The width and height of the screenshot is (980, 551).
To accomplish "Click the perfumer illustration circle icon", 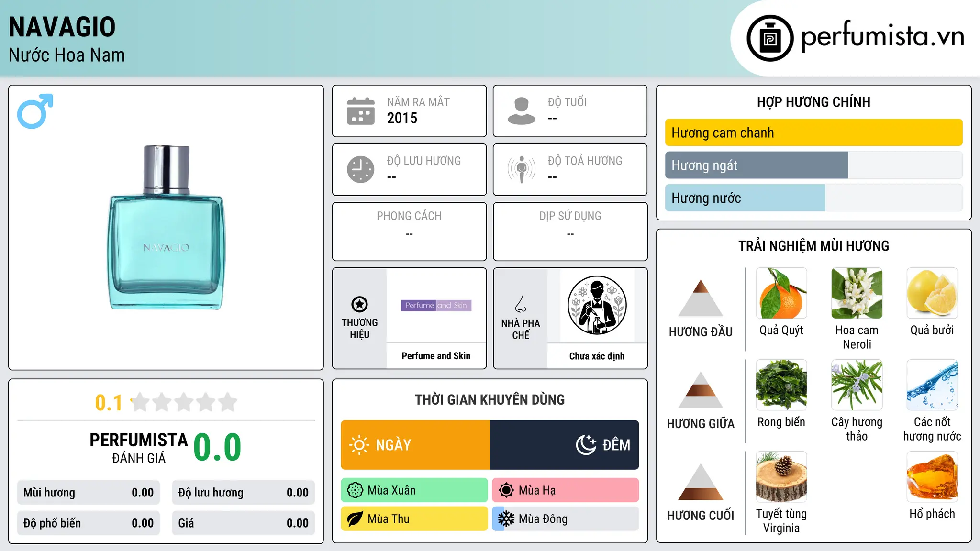I will 597,305.
